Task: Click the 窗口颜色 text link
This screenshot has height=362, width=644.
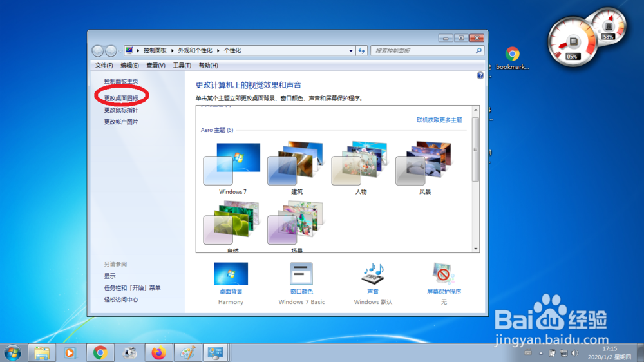Action: click(301, 291)
